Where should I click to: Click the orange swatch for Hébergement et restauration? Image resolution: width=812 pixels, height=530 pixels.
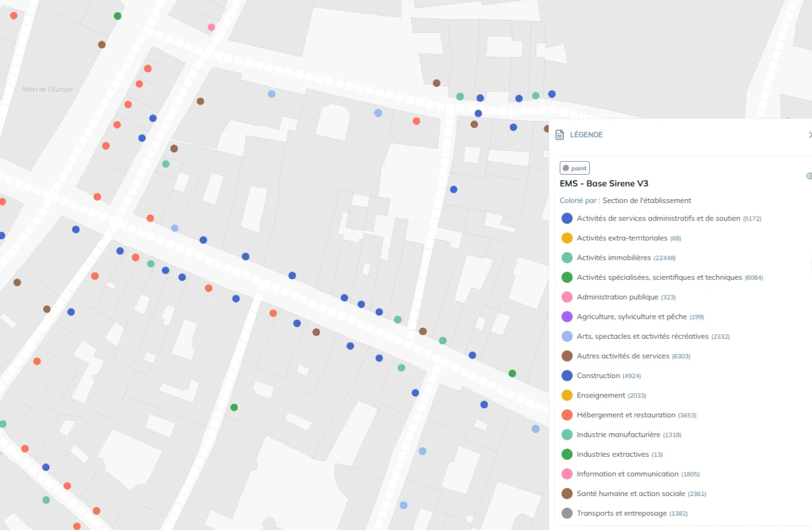point(567,415)
